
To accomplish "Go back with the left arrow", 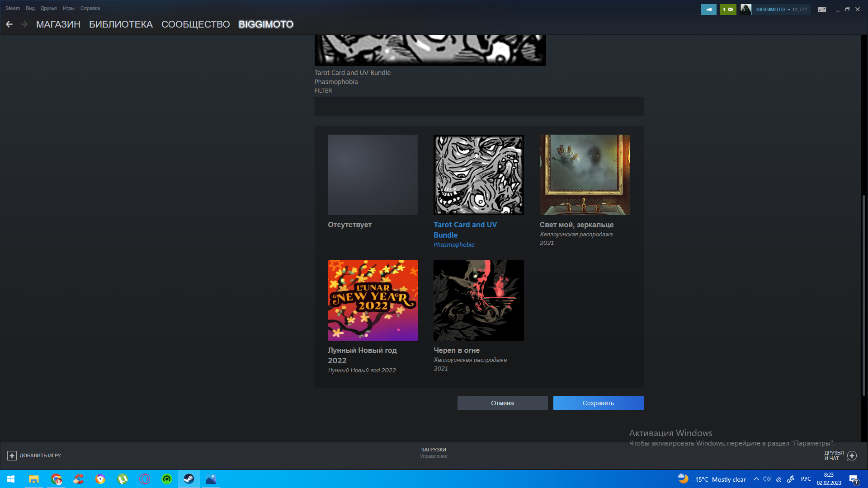I will click(x=9, y=24).
